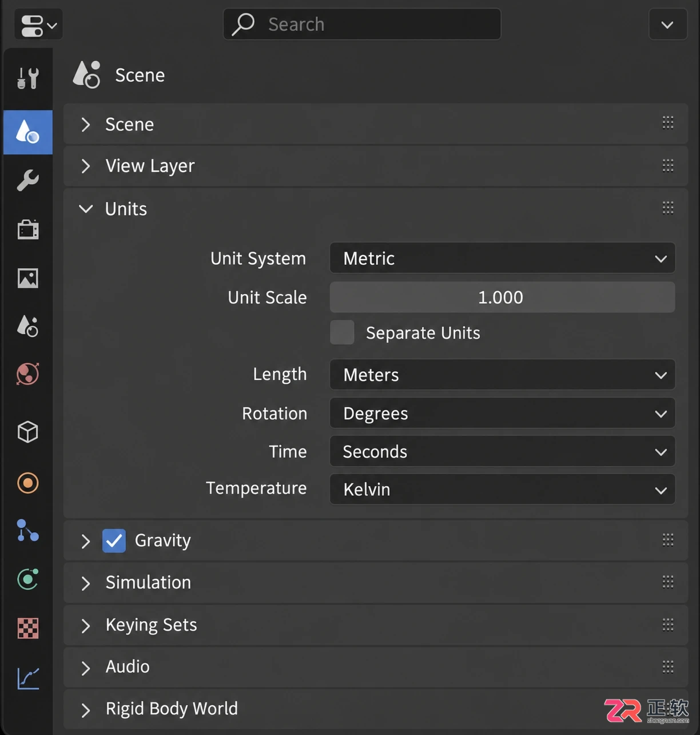Click the Scene panel drag handle
Screen dimensions: 700x735
(668, 122)
